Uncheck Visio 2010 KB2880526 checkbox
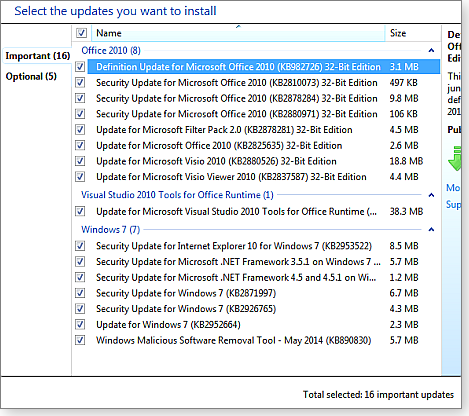The height and width of the screenshot is (416, 469). tap(80, 161)
